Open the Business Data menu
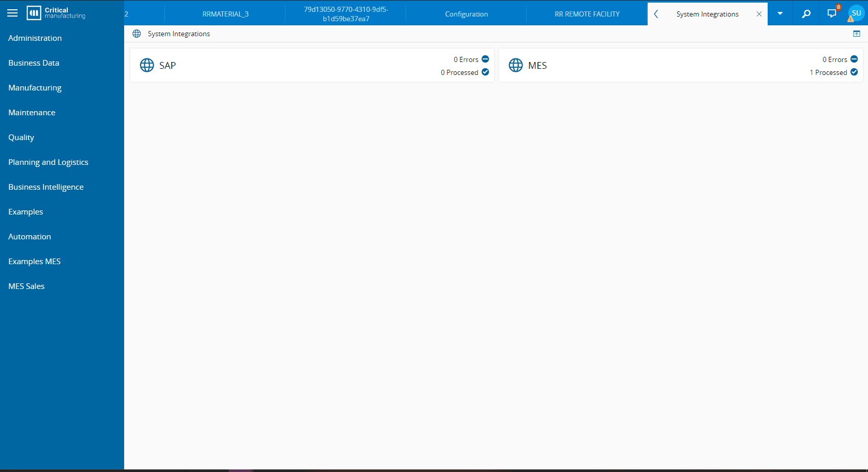 [62, 63]
